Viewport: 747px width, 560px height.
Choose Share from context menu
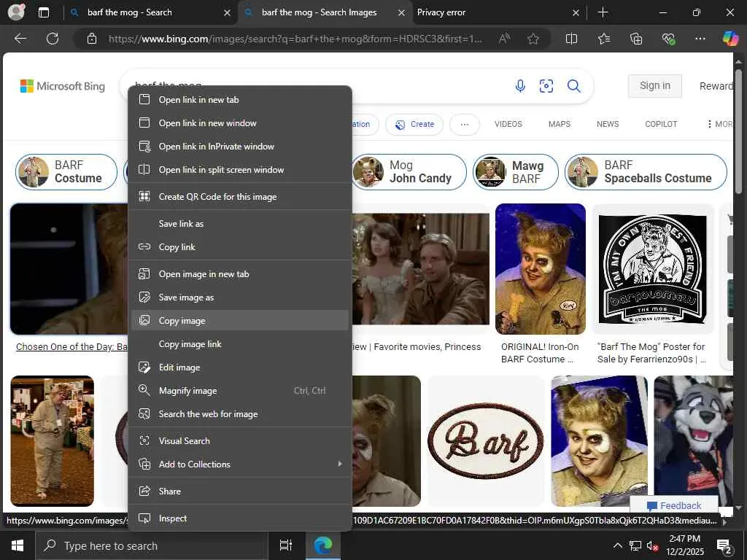click(x=240, y=491)
